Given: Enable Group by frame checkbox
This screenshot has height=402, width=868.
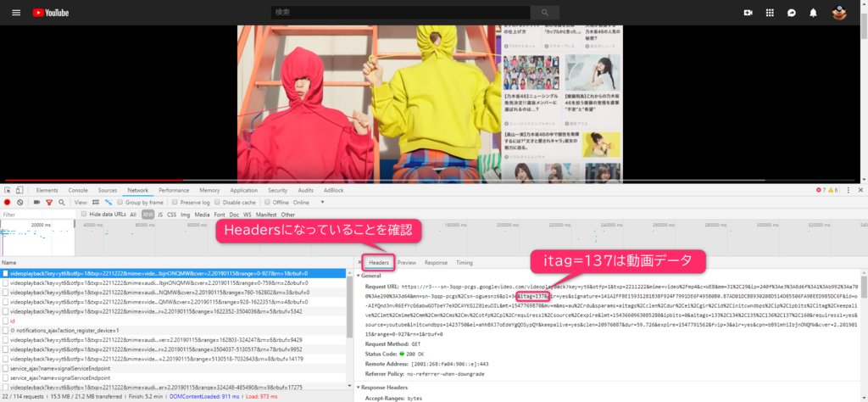Looking at the screenshot, I should pyautogui.click(x=120, y=203).
